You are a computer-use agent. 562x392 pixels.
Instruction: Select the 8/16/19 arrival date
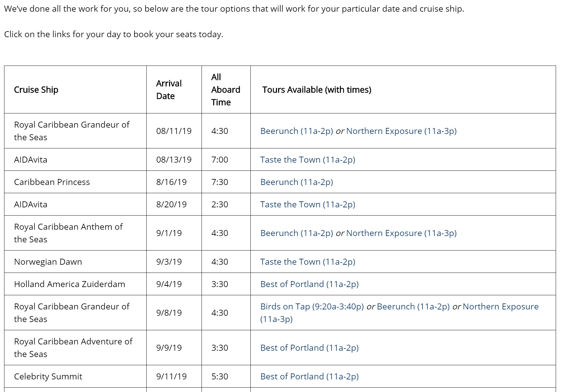pos(171,182)
